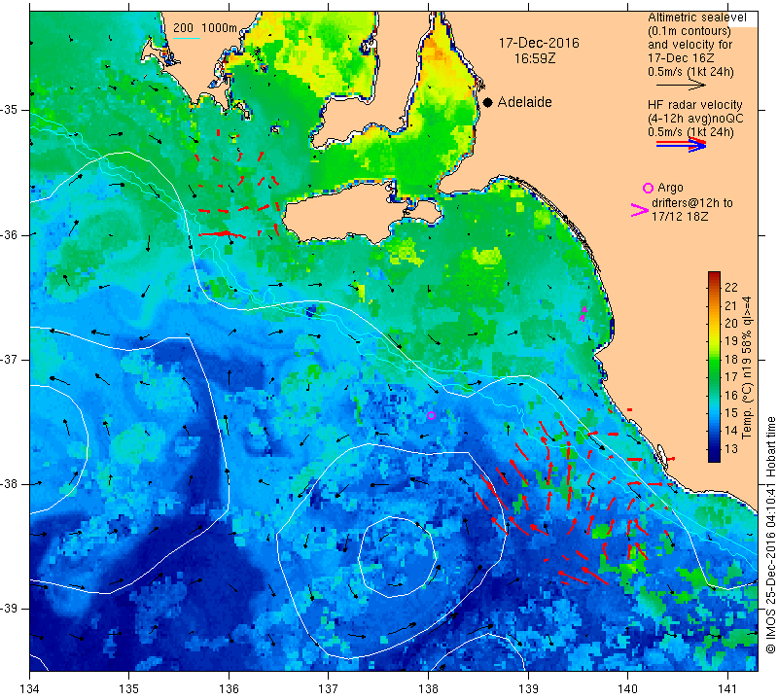778x700 pixels.
Task: Click the longitude 139 axis label
Action: pyautogui.click(x=528, y=689)
